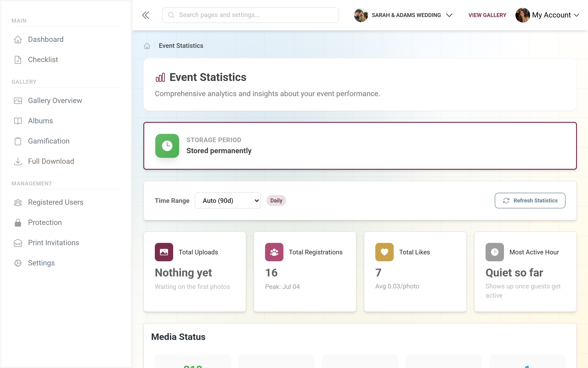
Task: Focus the search pages and settings field
Action: pos(251,15)
